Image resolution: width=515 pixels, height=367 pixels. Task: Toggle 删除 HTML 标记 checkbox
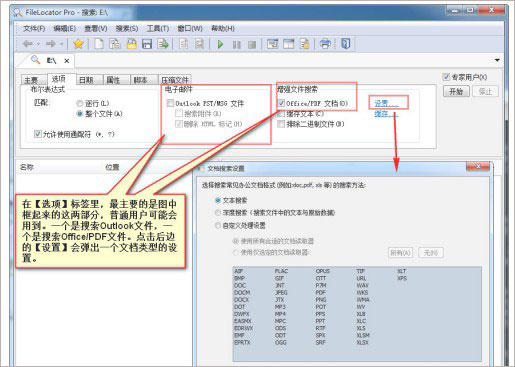179,124
